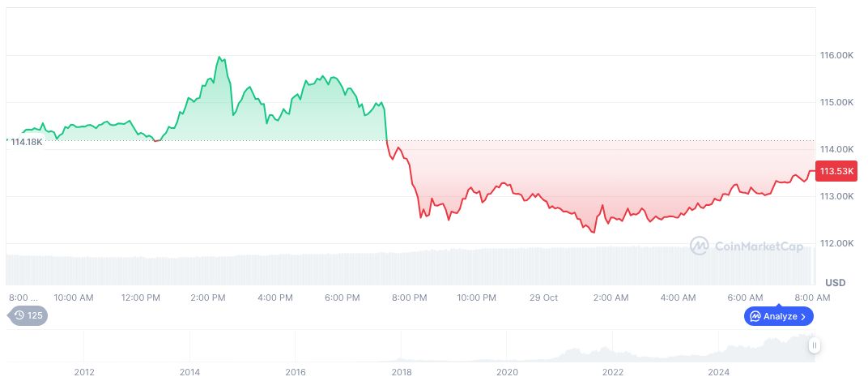Select 2012 on the navigator timeline

coord(84,372)
